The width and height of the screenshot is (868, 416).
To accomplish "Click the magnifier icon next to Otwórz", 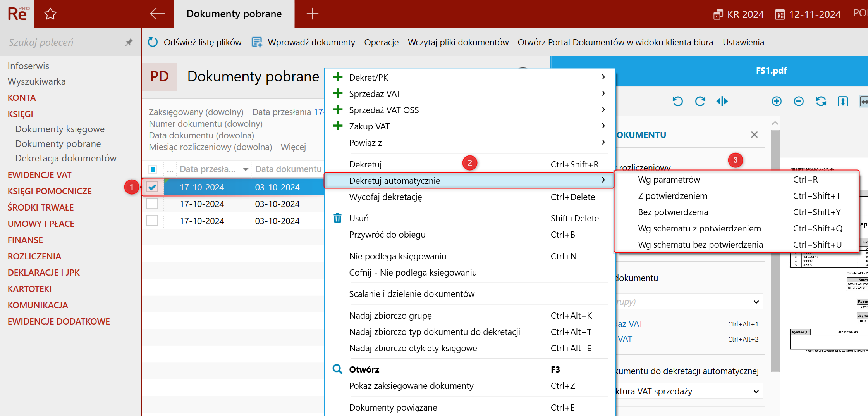I will click(x=338, y=369).
